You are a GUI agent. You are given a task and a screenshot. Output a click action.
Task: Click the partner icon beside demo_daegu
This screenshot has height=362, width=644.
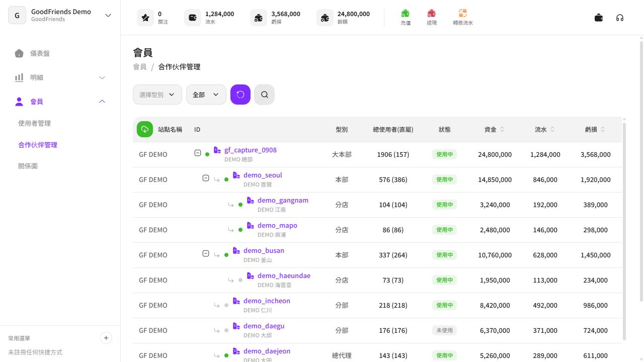pos(236,326)
